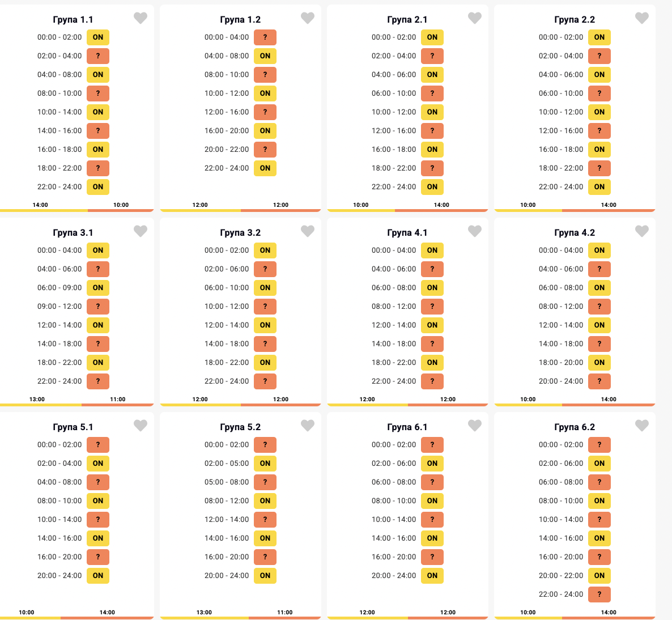Toggle favorite heart for Група 6.1
The width and height of the screenshot is (672, 620).
pyautogui.click(x=475, y=426)
